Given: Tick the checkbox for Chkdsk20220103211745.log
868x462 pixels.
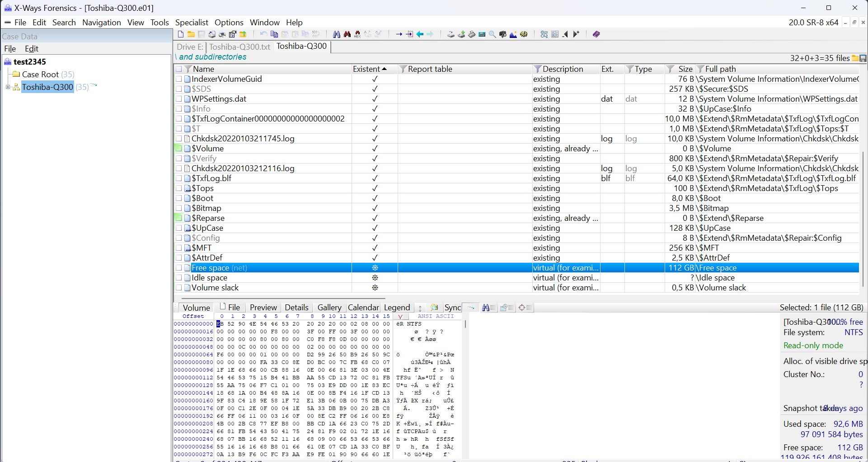Looking at the screenshot, I should pos(179,139).
